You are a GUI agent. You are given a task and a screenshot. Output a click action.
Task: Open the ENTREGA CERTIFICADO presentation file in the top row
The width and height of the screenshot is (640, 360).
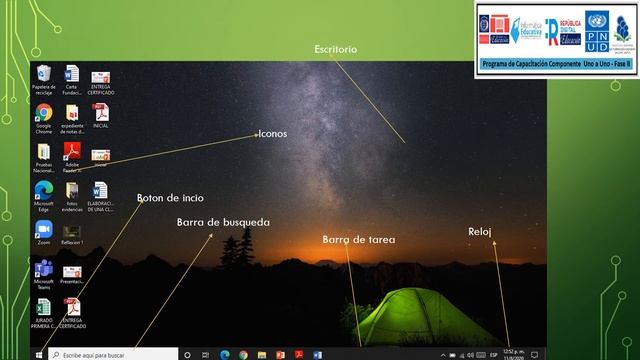pos(101,83)
